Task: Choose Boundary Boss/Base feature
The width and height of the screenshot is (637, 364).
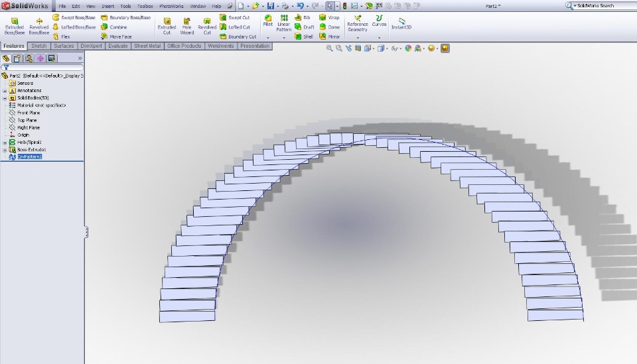Action: [x=125, y=17]
